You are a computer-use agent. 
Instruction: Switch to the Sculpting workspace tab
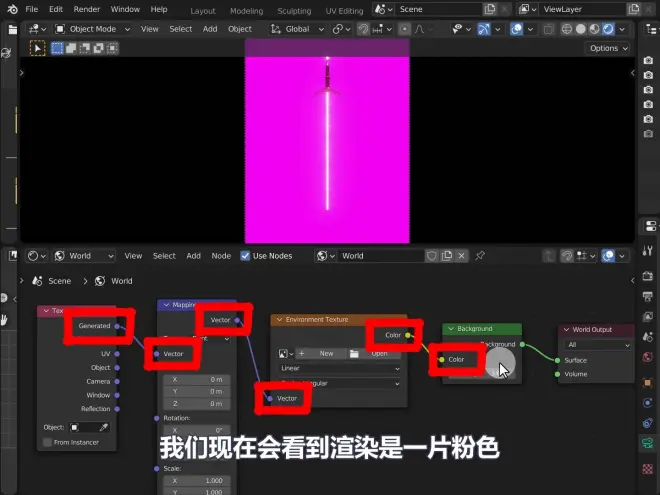point(294,11)
